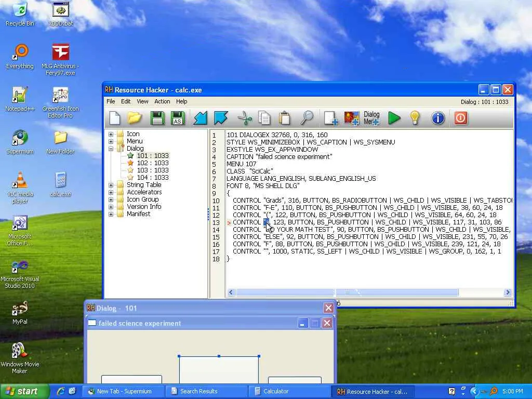The height and width of the screenshot is (399, 532).
Task: Select dialog resource 104 : 1033
Action: click(153, 178)
